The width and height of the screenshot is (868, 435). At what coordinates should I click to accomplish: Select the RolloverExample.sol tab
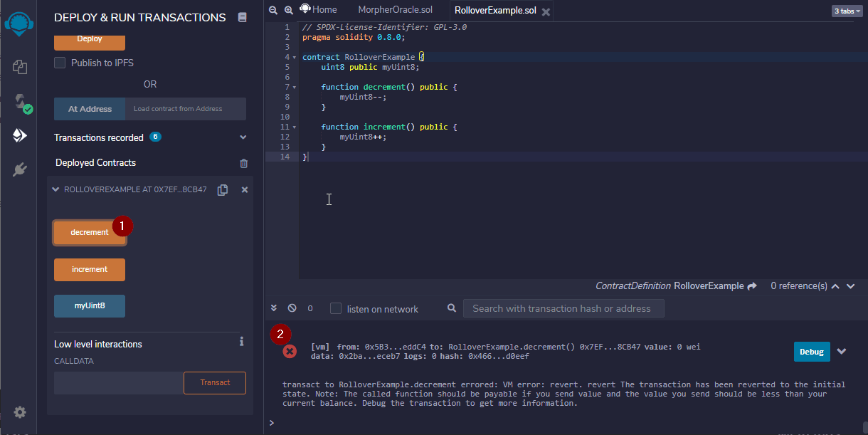click(x=495, y=11)
